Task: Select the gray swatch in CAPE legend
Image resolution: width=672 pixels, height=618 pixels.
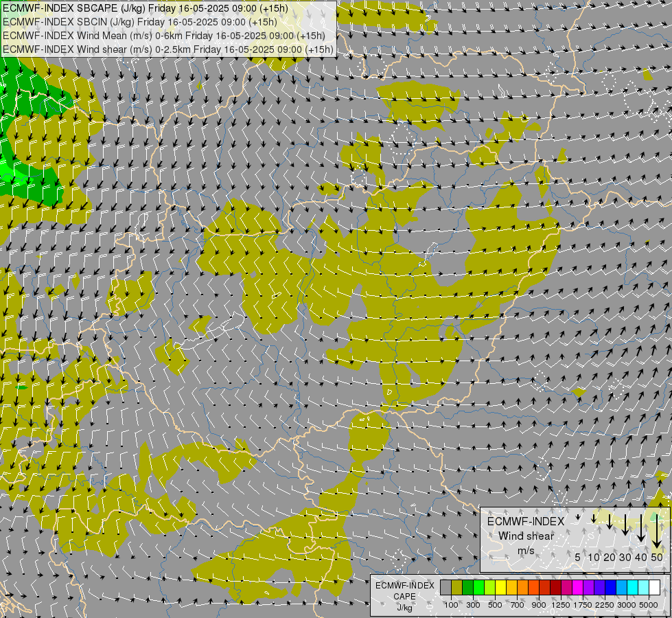Action: pyautogui.click(x=445, y=587)
